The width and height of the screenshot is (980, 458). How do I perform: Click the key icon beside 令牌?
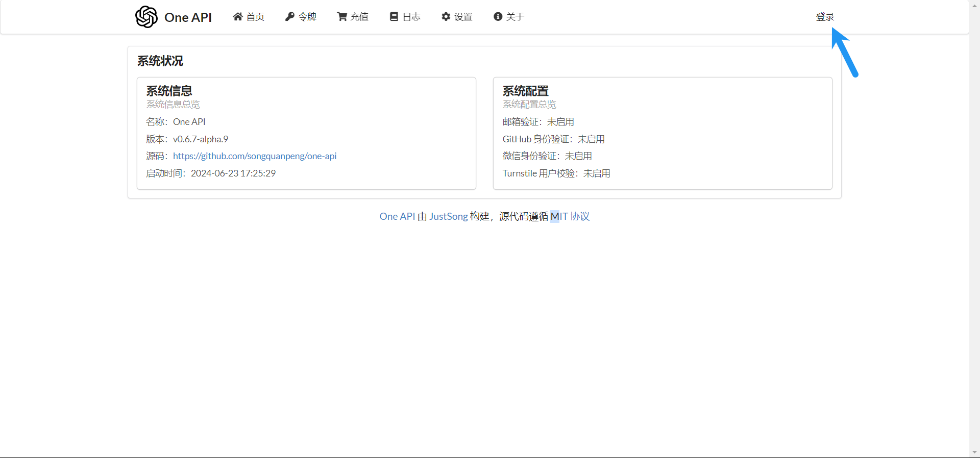(x=290, y=17)
